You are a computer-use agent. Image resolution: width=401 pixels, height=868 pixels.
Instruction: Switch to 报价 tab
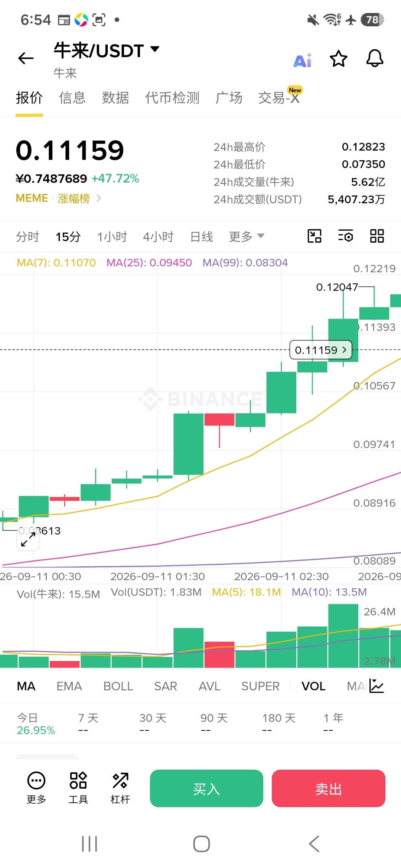(x=29, y=98)
